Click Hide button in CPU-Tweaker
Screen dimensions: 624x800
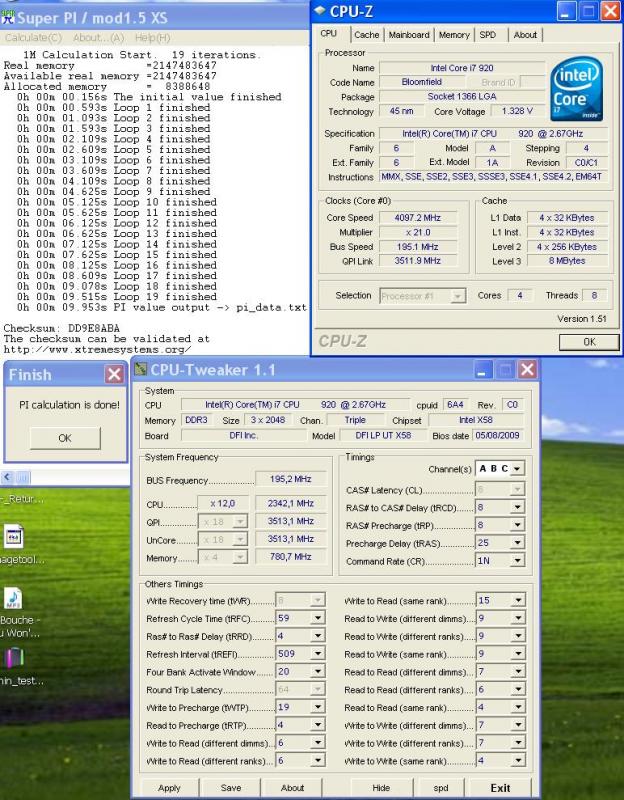coord(381,788)
